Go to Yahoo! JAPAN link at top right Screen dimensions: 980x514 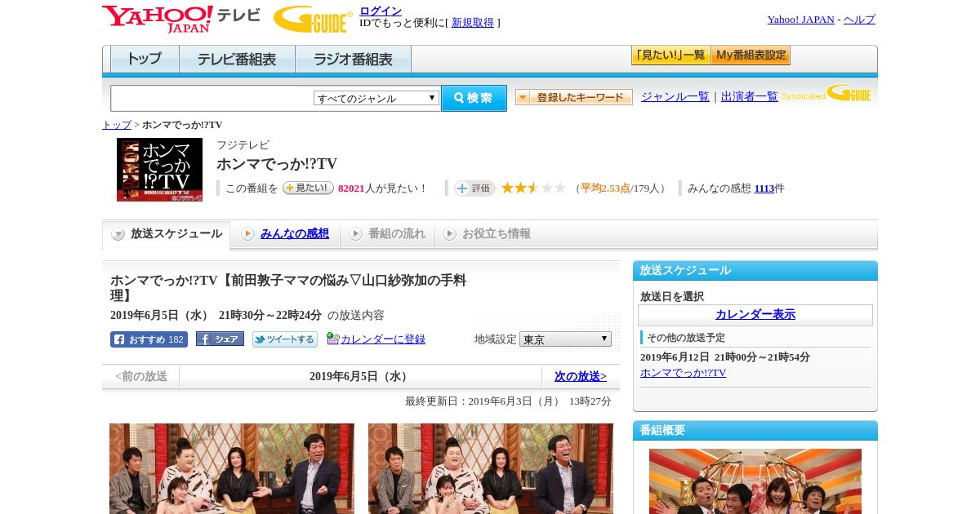pyautogui.click(x=800, y=20)
